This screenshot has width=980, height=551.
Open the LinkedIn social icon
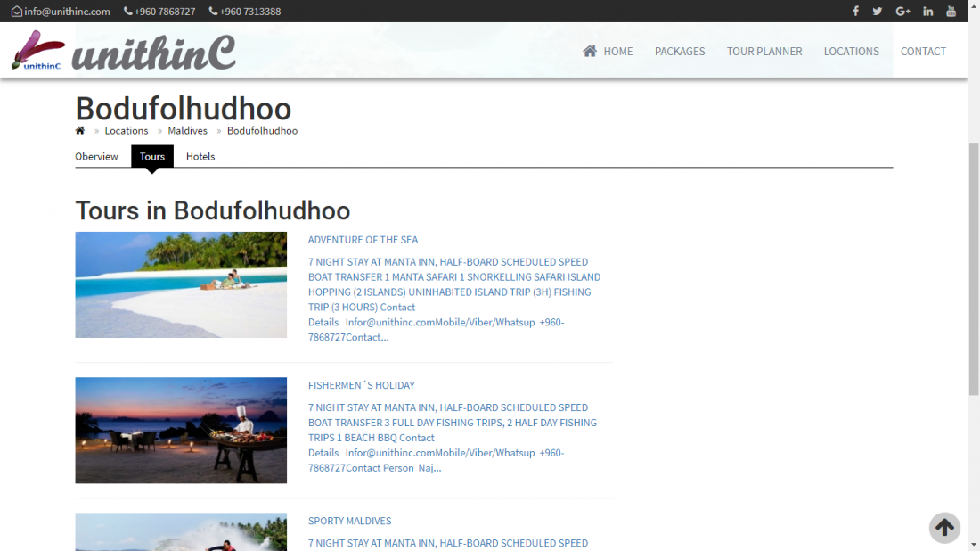[x=928, y=12]
